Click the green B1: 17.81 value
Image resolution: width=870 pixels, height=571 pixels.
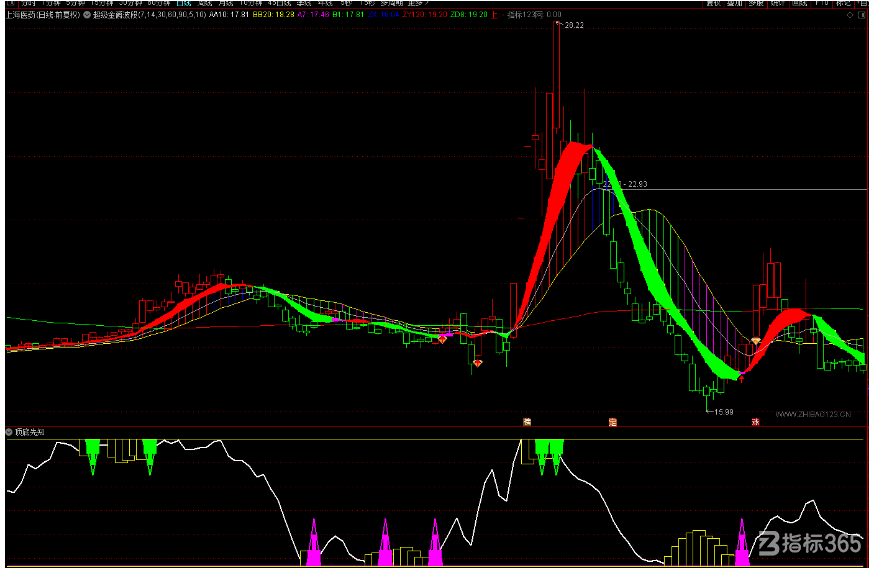(x=348, y=15)
